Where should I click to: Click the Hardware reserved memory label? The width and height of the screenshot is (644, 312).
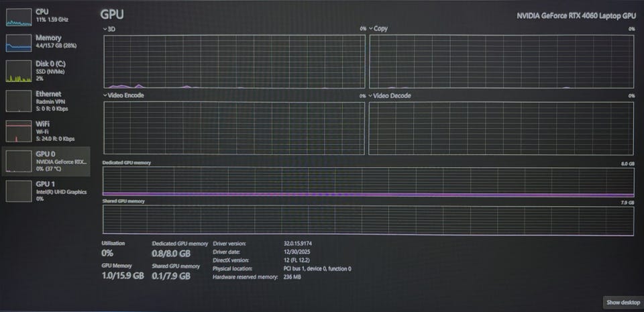point(246,277)
